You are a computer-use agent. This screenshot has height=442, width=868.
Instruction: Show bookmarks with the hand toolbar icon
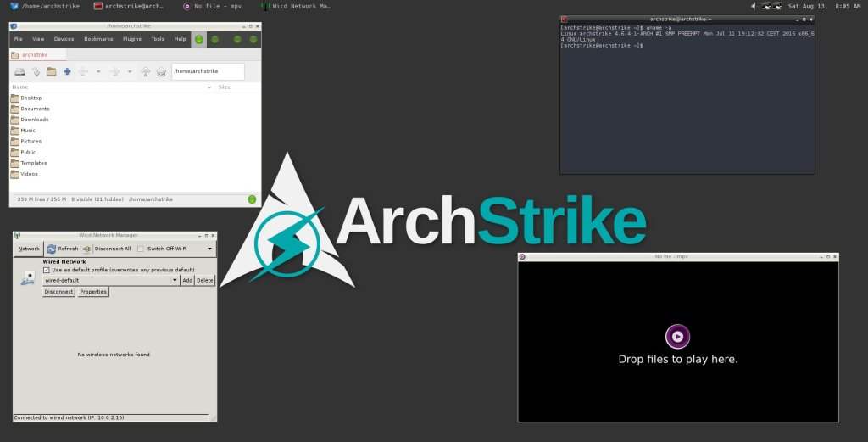pyautogui.click(x=36, y=71)
